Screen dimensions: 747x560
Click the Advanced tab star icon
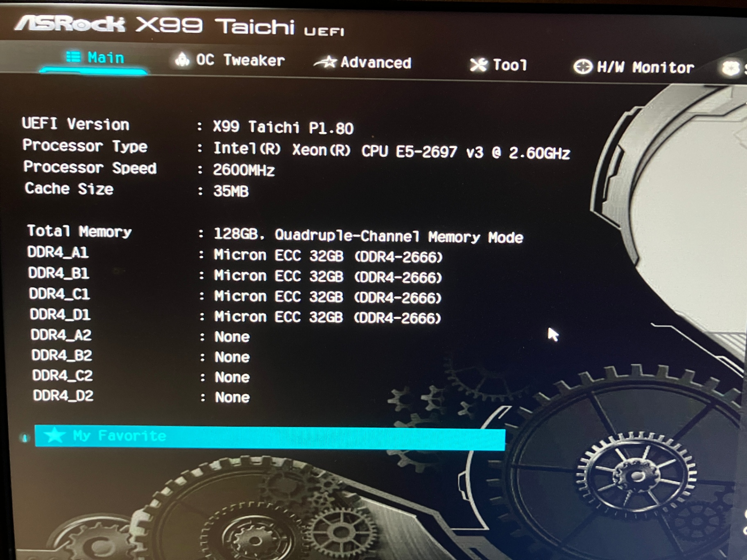click(x=326, y=62)
